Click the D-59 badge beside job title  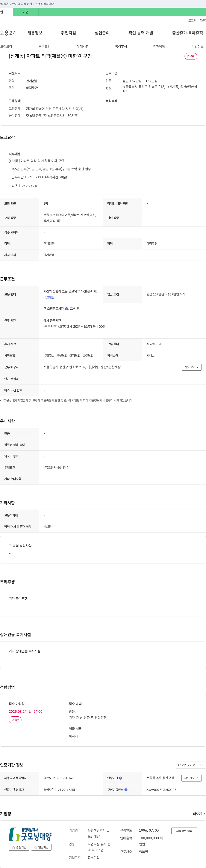[191, 56]
